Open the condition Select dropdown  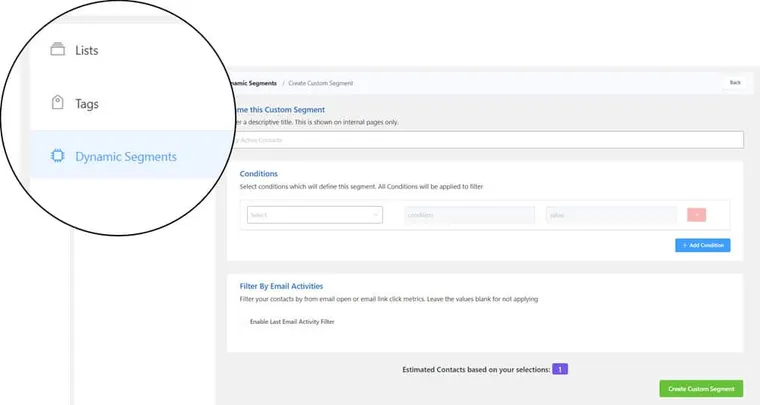coord(315,215)
